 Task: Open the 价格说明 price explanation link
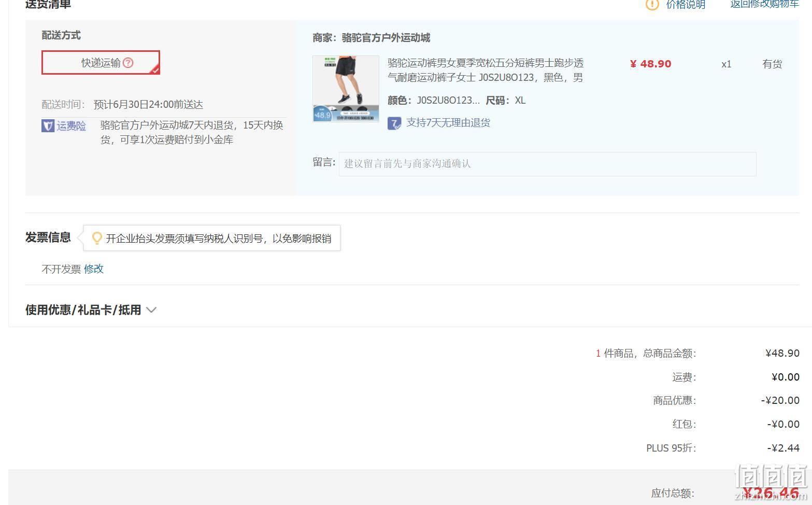point(686,5)
